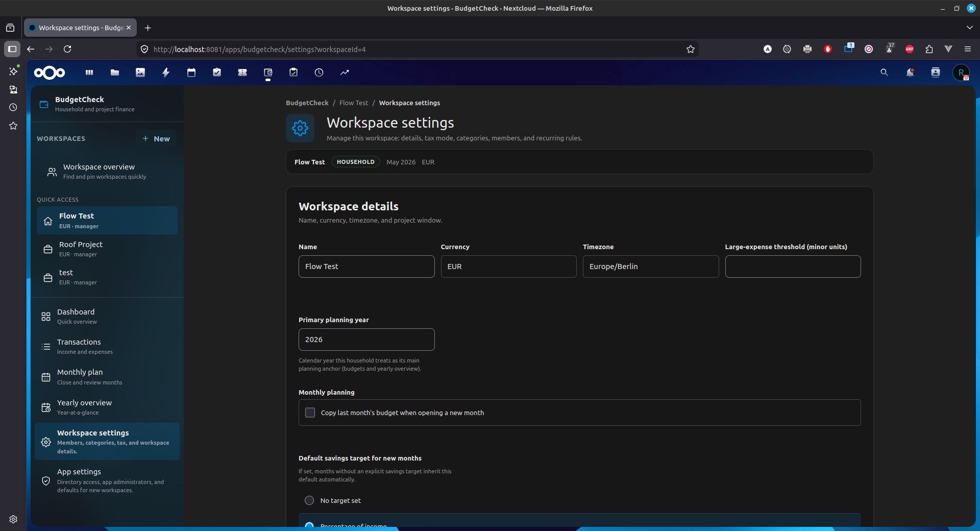The height and width of the screenshot is (531, 980).
Task: Click the large Workspace settings gear icon
Action: pyautogui.click(x=300, y=128)
